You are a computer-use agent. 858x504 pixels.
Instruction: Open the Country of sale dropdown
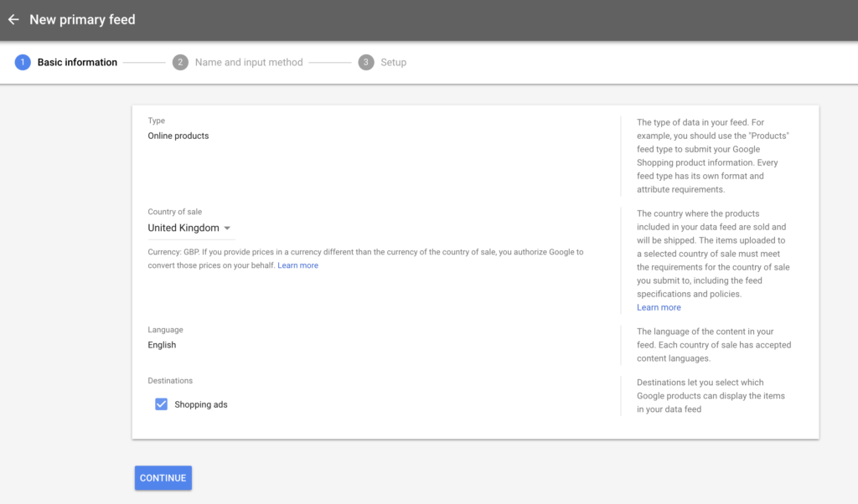(x=184, y=228)
